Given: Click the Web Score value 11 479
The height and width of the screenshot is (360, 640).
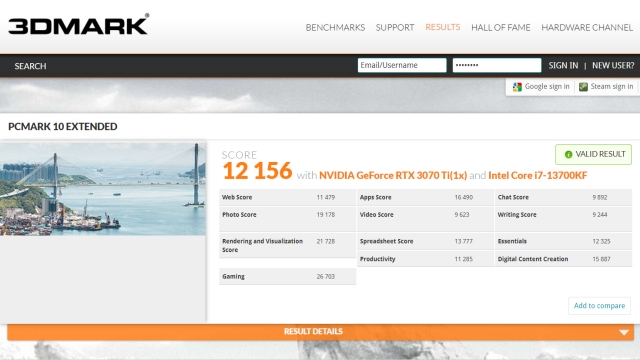Looking at the screenshot, I should click(326, 197).
